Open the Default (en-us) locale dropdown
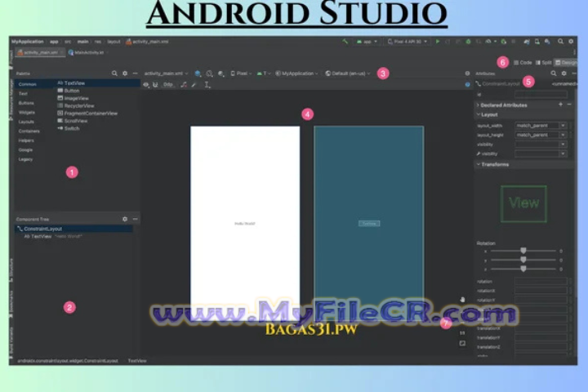Viewport: 588px width, 392px height. (348, 73)
